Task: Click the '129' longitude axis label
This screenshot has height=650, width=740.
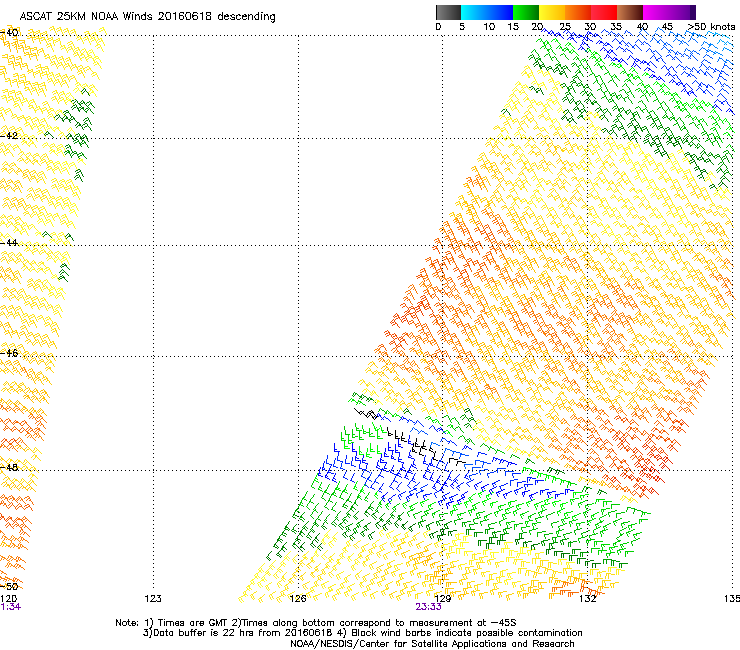Action: coord(442,599)
